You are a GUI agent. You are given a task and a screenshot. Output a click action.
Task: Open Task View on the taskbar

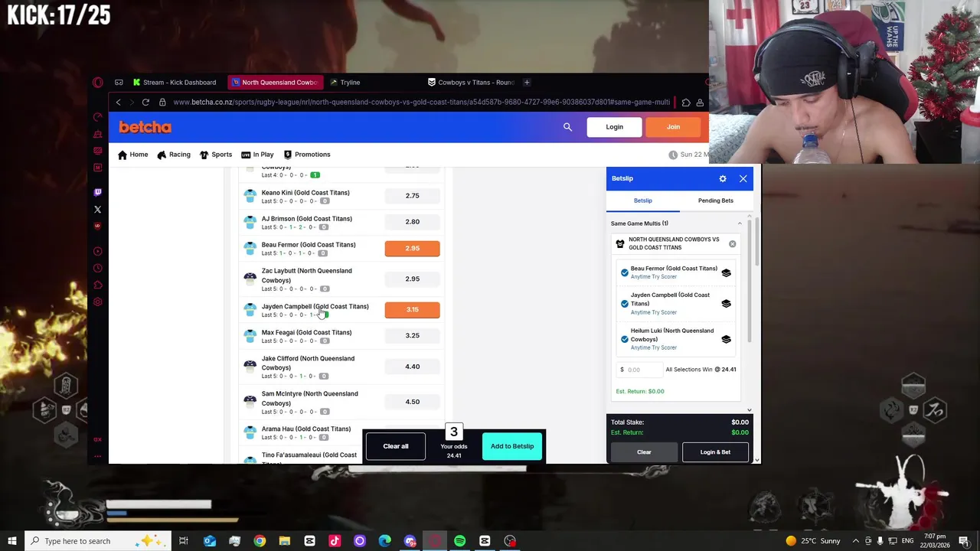click(x=184, y=541)
